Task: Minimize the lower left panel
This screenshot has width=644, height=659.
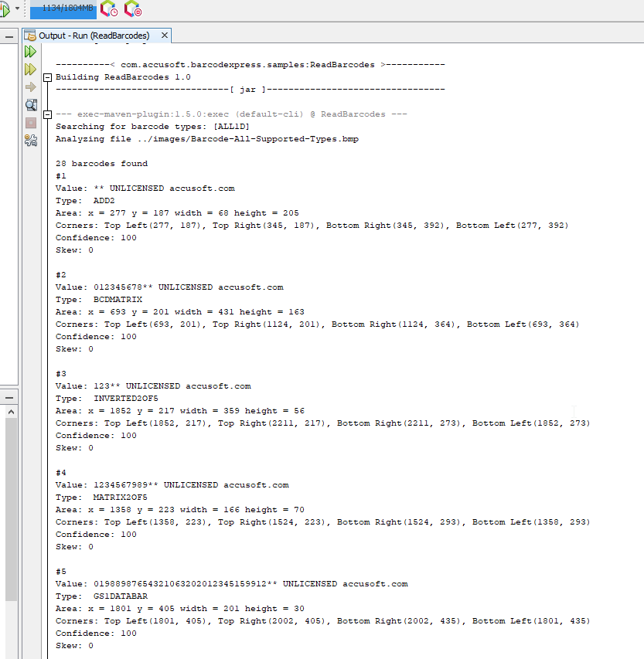Action: pyautogui.click(x=9, y=397)
